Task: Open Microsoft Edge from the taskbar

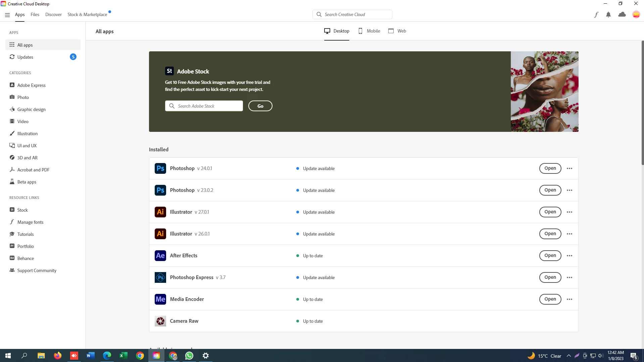Action: [x=107, y=356]
